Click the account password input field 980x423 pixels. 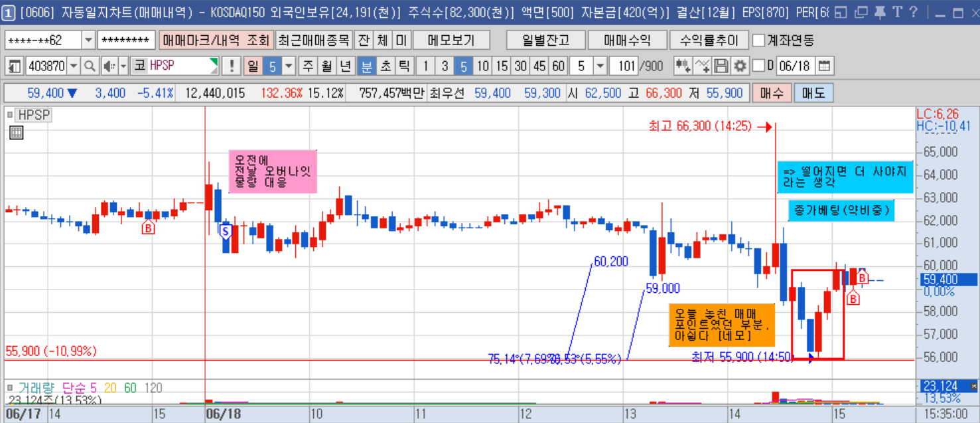click(x=127, y=41)
